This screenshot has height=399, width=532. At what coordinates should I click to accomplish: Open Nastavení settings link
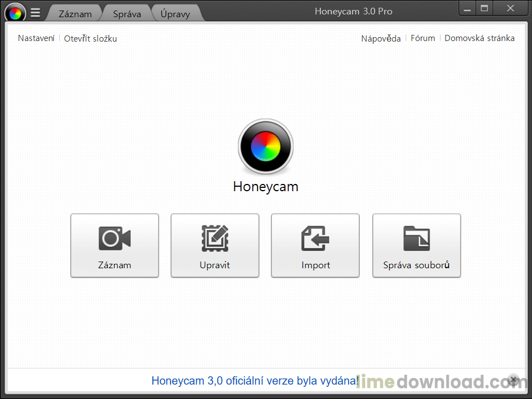[x=36, y=38]
